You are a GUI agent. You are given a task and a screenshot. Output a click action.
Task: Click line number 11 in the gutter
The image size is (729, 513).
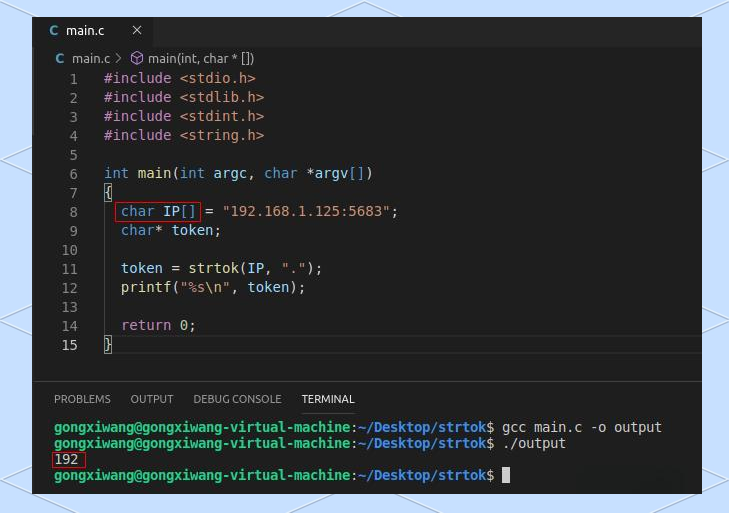pyautogui.click(x=69, y=269)
